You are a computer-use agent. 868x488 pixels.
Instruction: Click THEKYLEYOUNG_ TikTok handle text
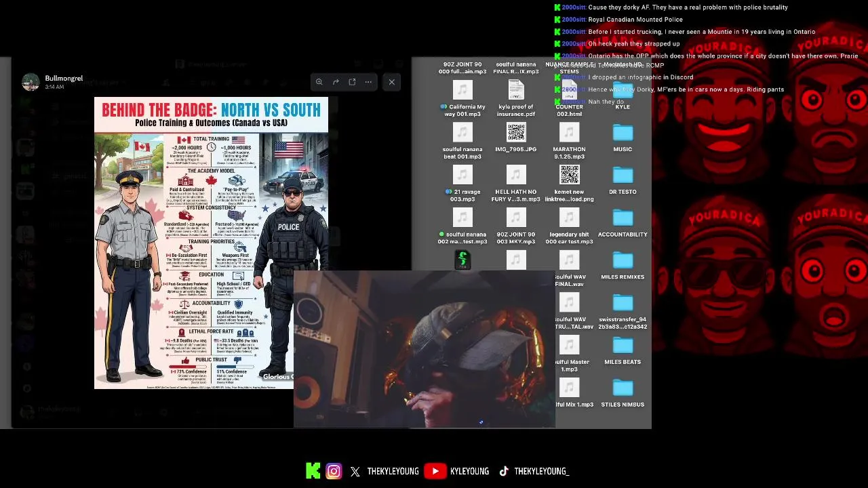(541, 471)
